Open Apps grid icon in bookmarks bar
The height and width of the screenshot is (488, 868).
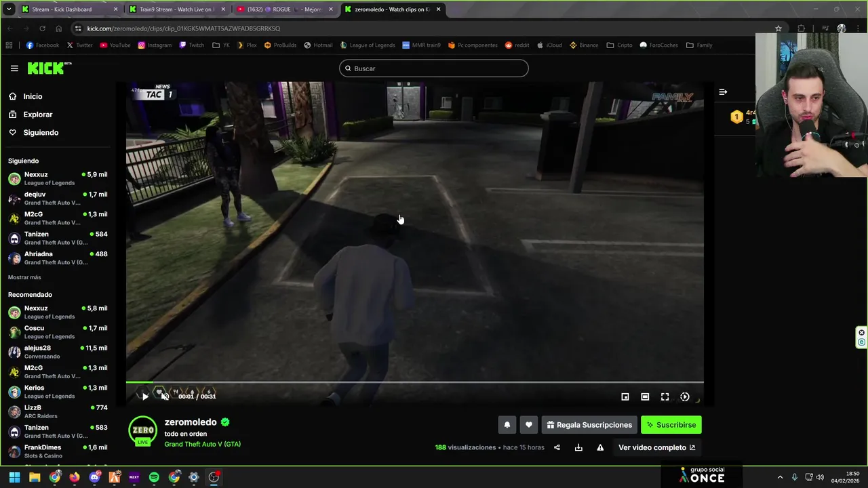click(9, 45)
